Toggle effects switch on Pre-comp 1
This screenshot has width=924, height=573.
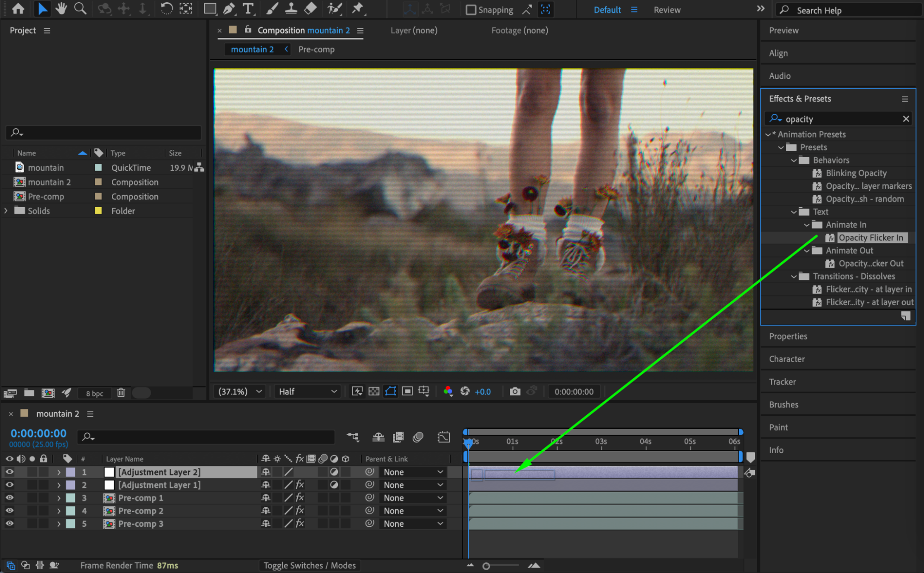(300, 498)
